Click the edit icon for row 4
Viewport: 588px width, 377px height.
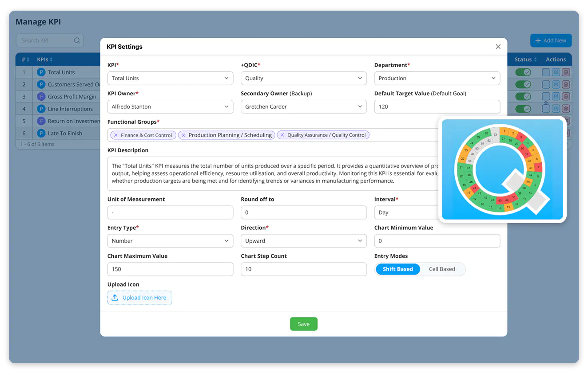tap(556, 109)
